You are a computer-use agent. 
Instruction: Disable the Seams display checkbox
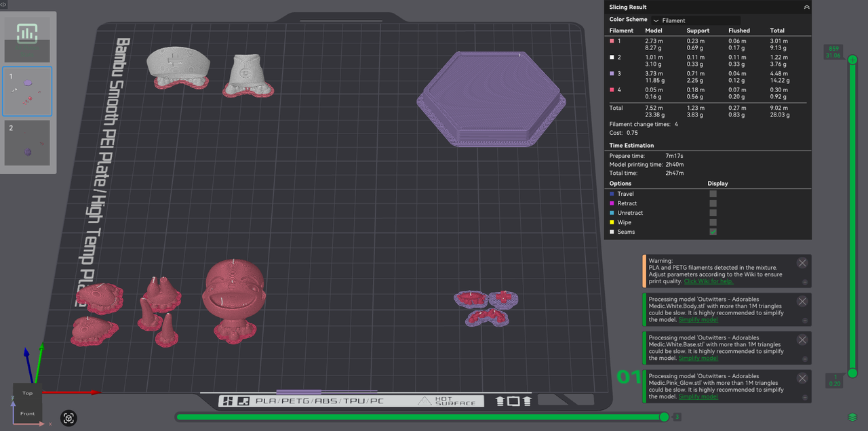713,232
